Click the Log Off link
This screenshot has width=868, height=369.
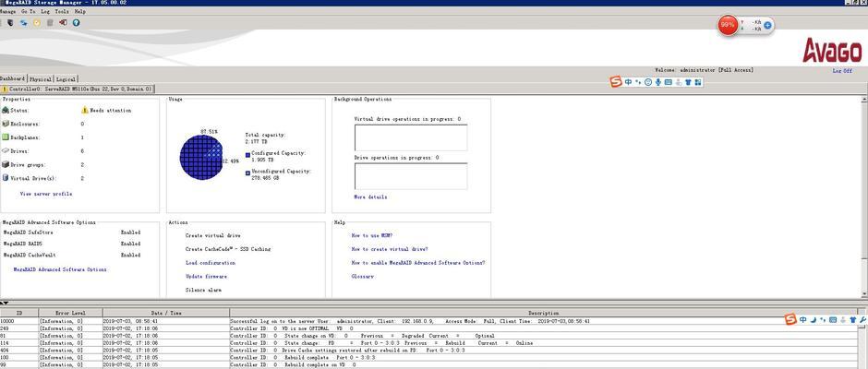pos(842,71)
